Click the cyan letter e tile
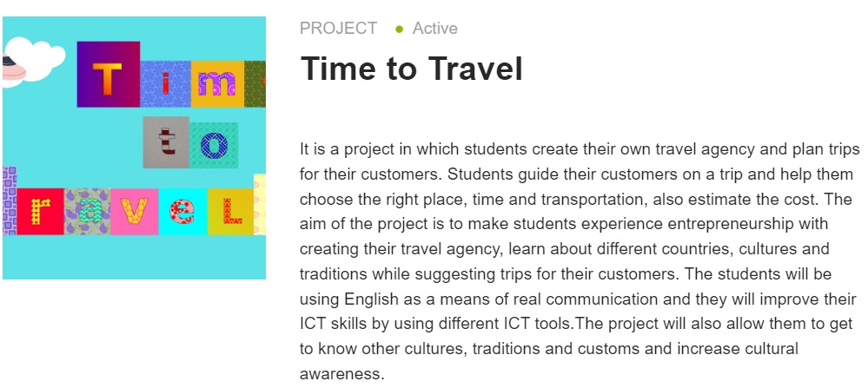Image resolution: width=868 pixels, height=388 pixels. (182, 211)
